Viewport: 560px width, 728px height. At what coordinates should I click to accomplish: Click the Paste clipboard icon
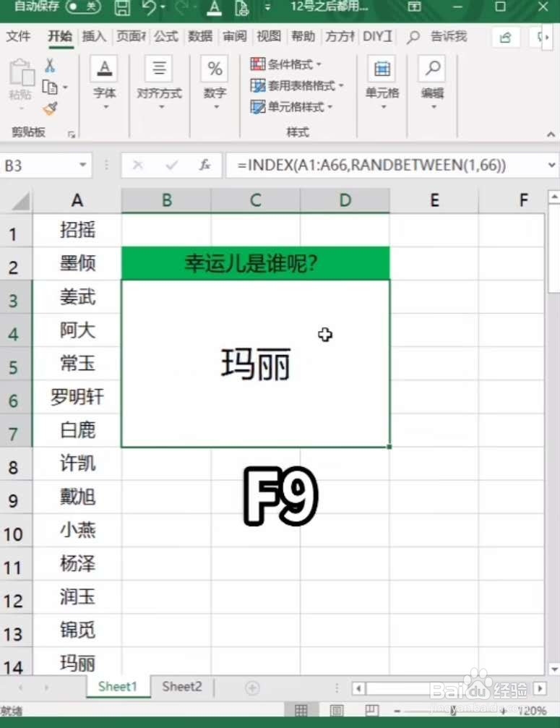22,73
